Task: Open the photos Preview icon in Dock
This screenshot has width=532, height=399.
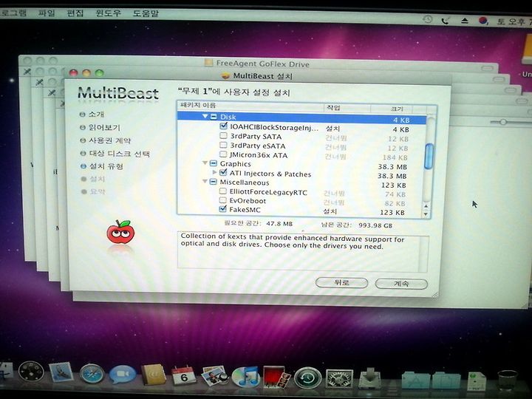Action: point(215,376)
